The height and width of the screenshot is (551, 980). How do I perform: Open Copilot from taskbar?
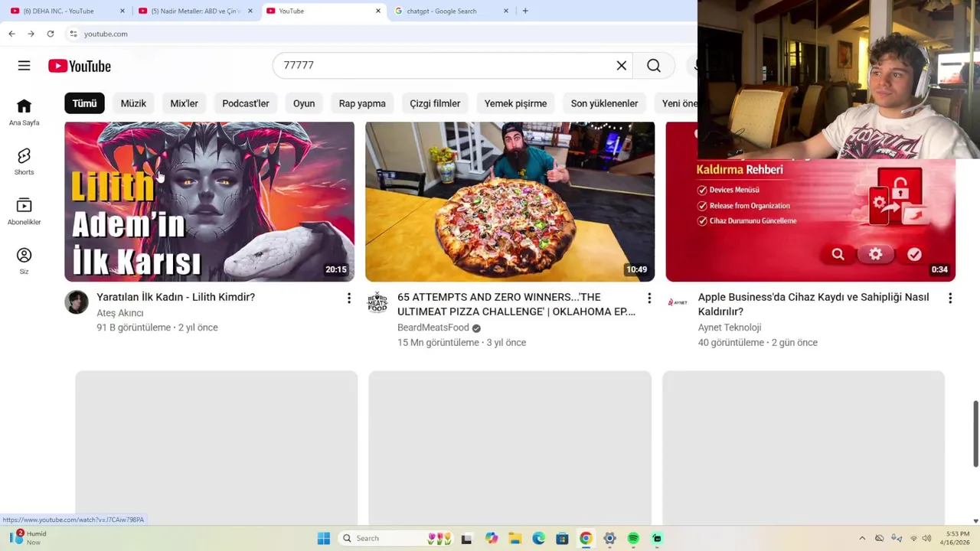(x=492, y=539)
